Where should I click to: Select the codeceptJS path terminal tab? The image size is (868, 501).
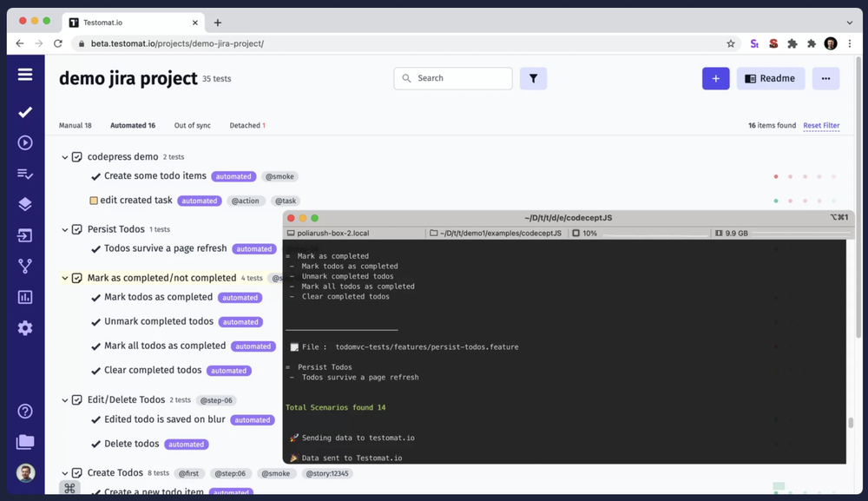(x=496, y=233)
